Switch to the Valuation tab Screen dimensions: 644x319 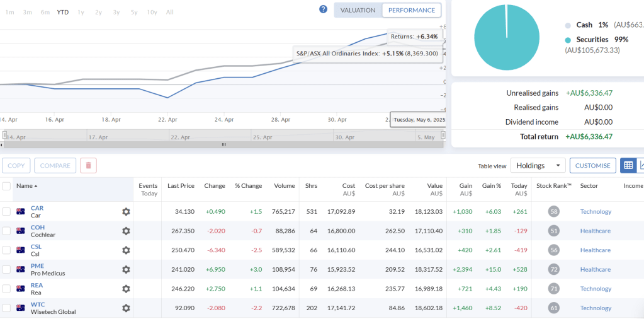(358, 10)
